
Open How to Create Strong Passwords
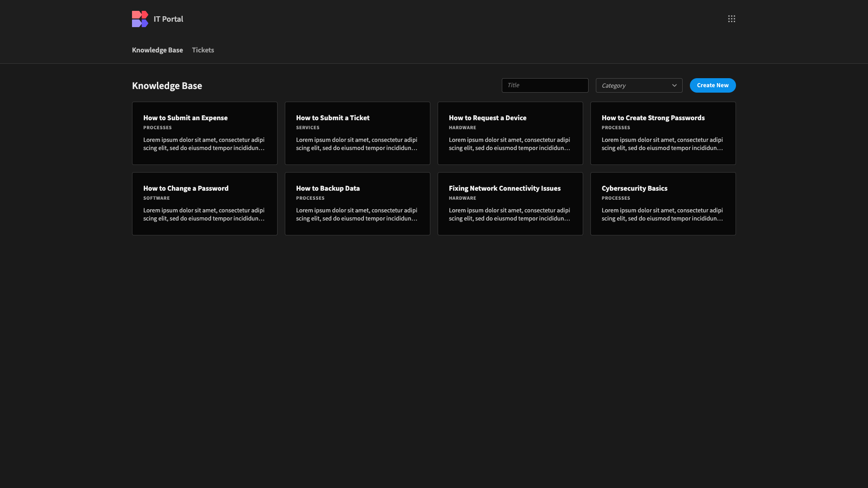click(663, 133)
